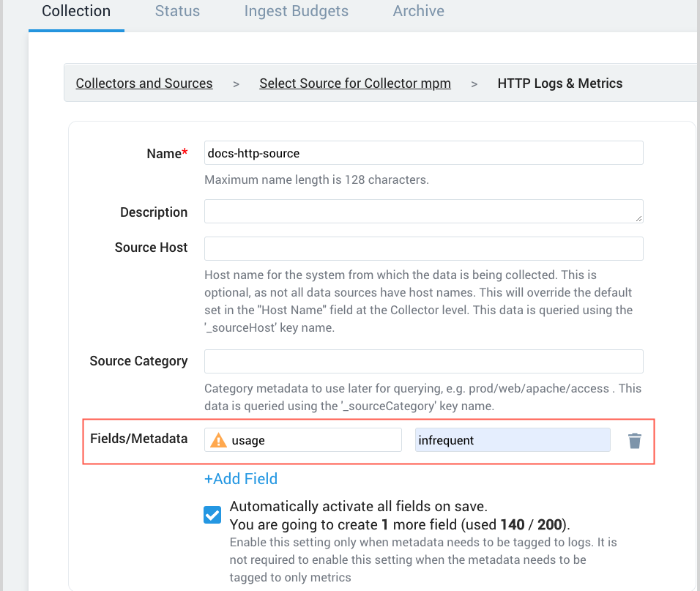Screen dimensions: 700x591
Task: Click the Description box resize handle
Action: (x=639, y=218)
